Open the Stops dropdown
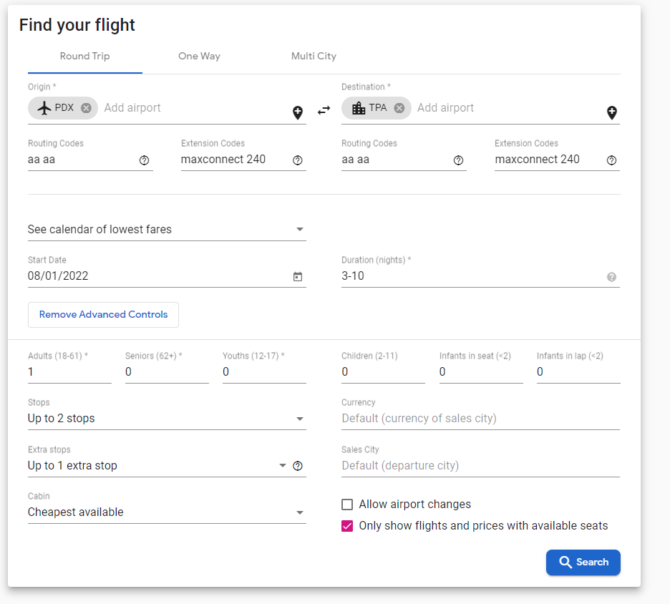 pos(167,418)
